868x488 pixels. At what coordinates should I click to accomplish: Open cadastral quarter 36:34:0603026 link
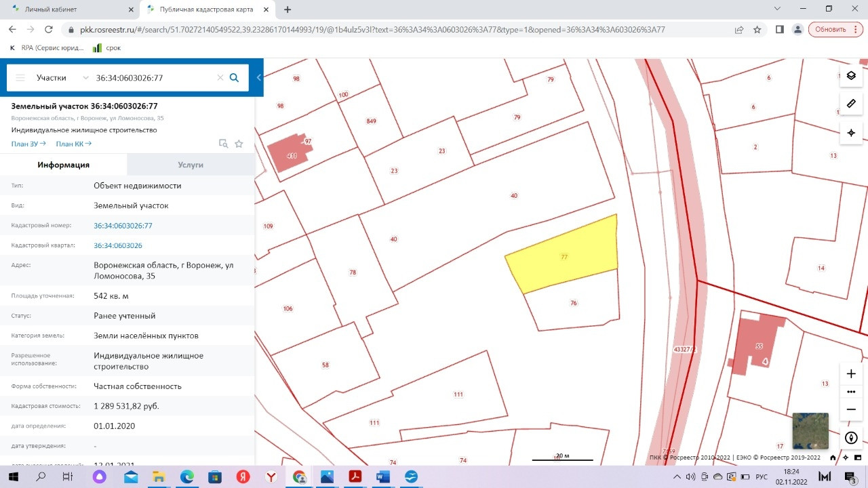tap(118, 245)
